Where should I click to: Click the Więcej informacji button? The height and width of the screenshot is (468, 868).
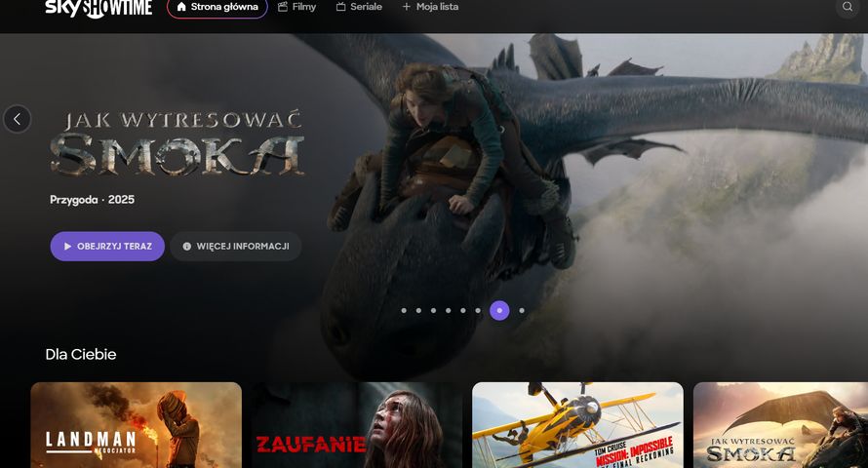point(236,246)
